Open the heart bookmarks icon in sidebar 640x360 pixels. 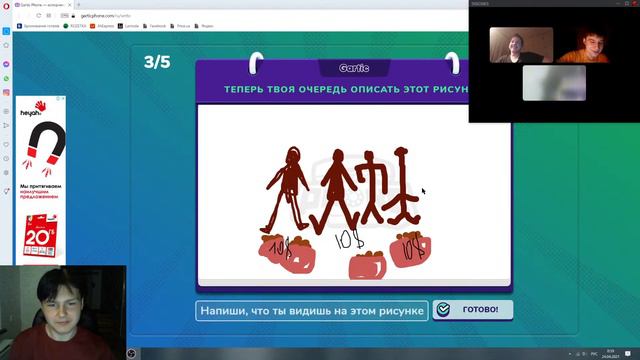6,144
